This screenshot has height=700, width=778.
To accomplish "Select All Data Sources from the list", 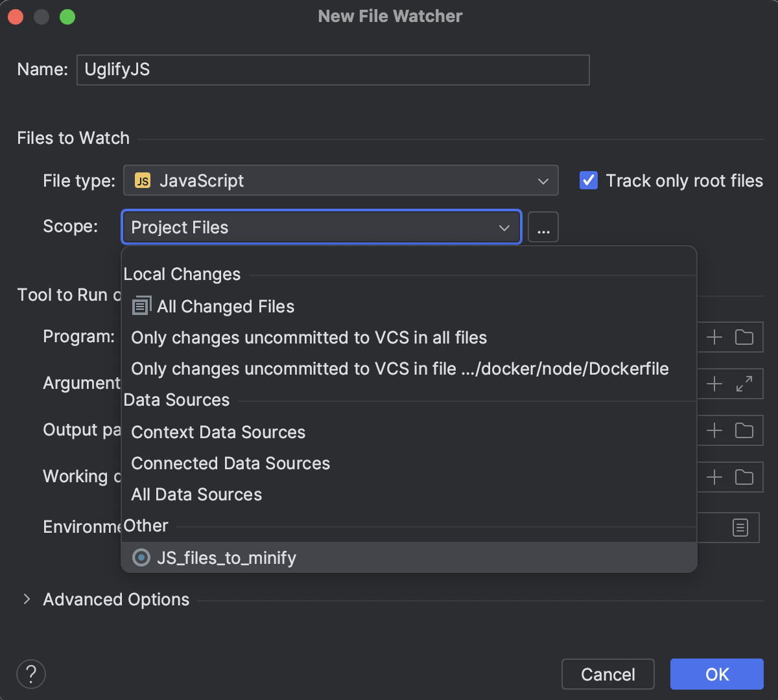I will point(196,494).
